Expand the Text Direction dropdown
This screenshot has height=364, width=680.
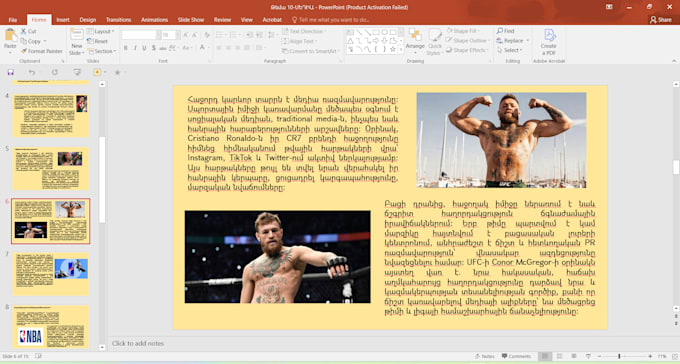(x=304, y=31)
